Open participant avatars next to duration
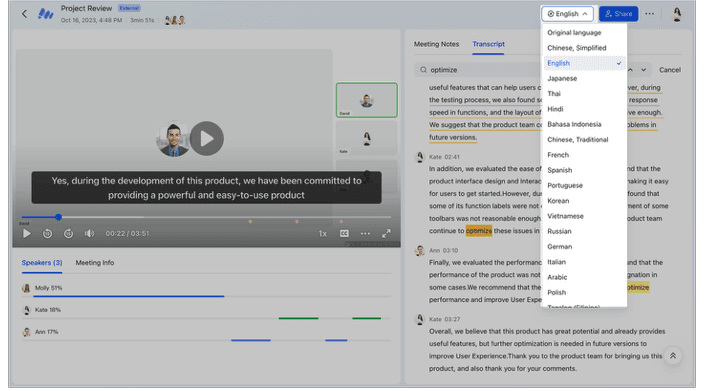 (175, 20)
